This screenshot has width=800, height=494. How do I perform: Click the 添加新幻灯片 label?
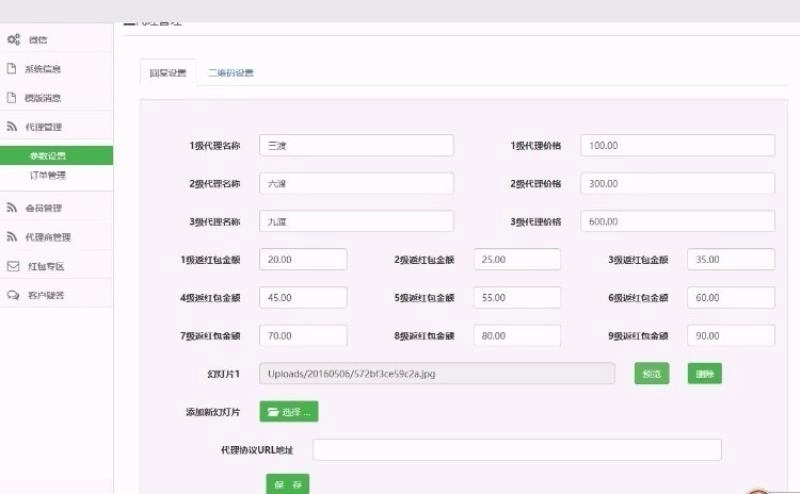tap(213, 412)
